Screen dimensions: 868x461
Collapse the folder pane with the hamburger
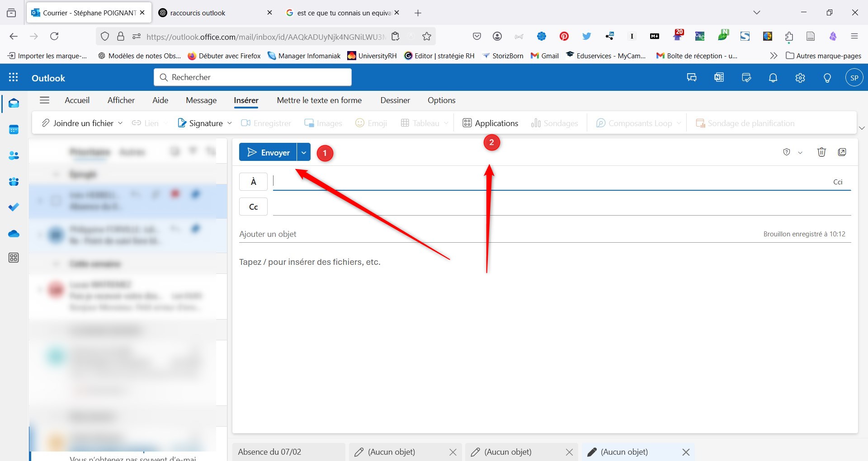click(44, 100)
